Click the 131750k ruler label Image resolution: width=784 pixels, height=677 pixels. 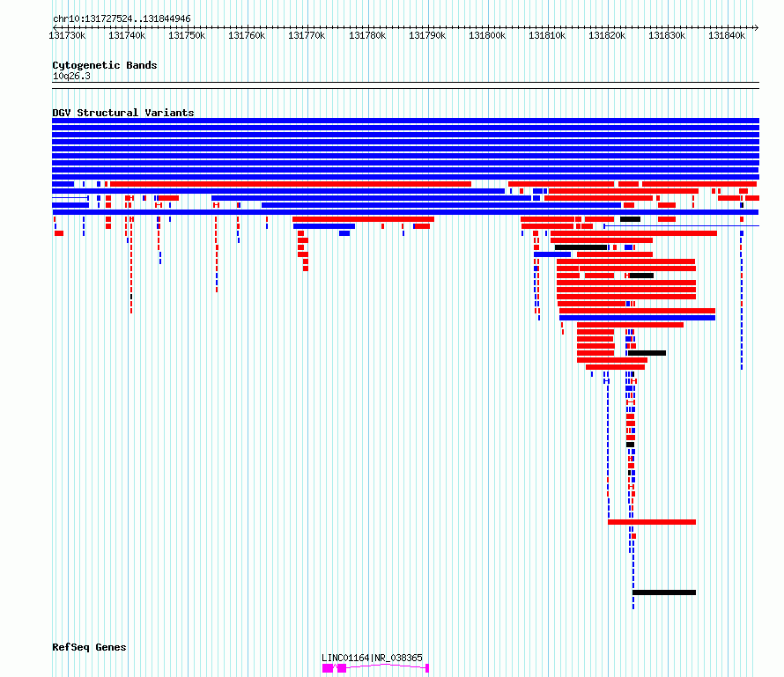pyautogui.click(x=187, y=35)
